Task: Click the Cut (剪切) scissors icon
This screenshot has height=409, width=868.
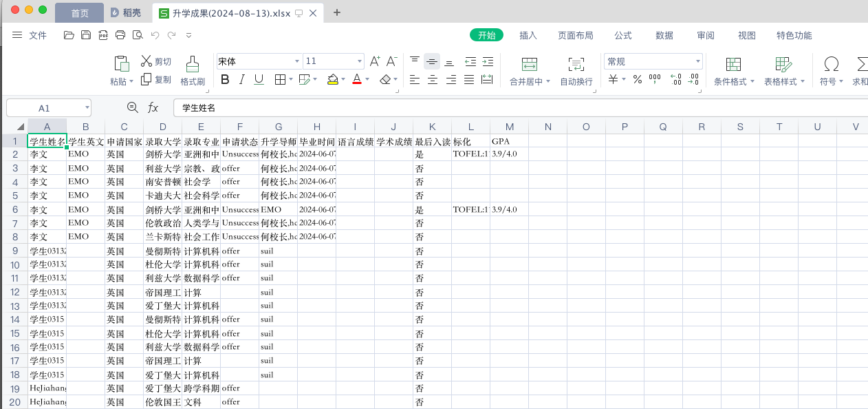Action: click(146, 61)
